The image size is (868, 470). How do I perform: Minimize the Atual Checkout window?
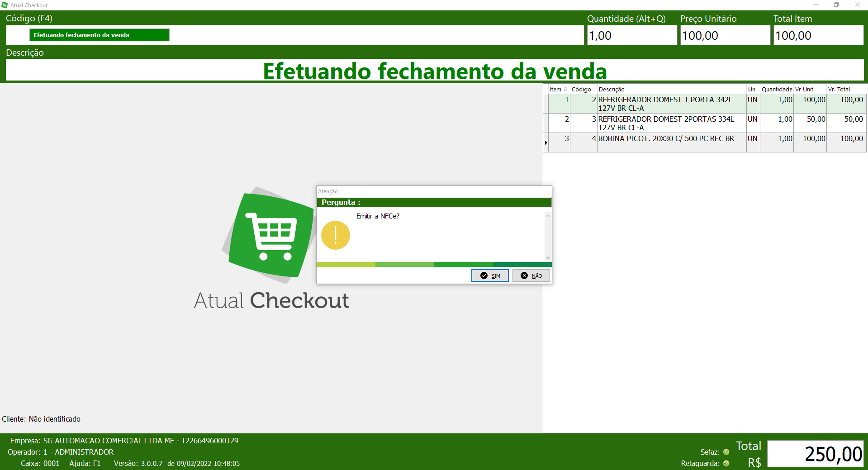[816, 5]
